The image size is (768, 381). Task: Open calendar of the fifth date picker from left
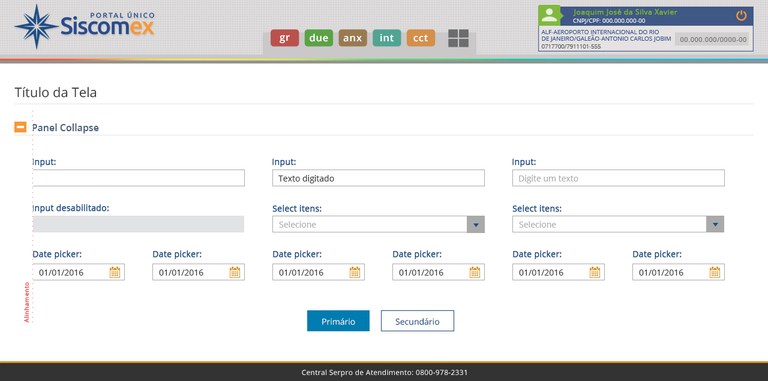(x=595, y=272)
